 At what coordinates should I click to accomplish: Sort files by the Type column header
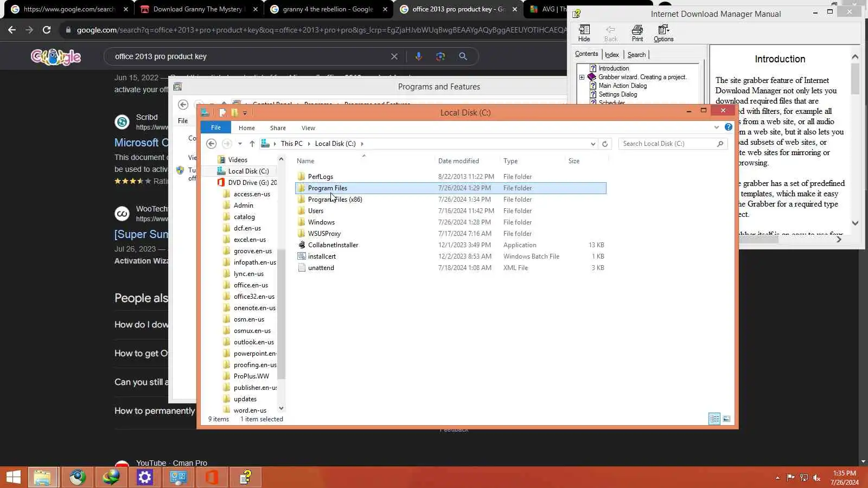(510, 161)
